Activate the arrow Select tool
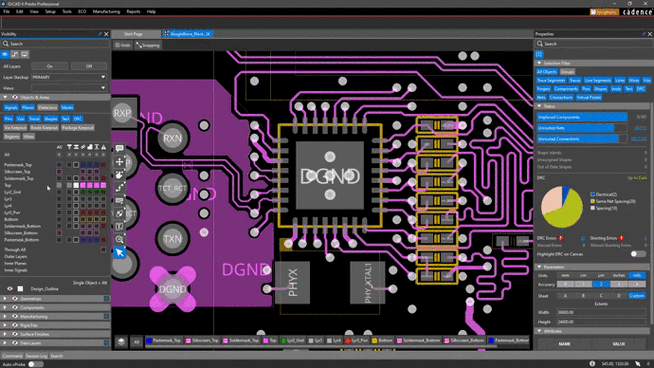The width and height of the screenshot is (654, 368). pyautogui.click(x=120, y=252)
